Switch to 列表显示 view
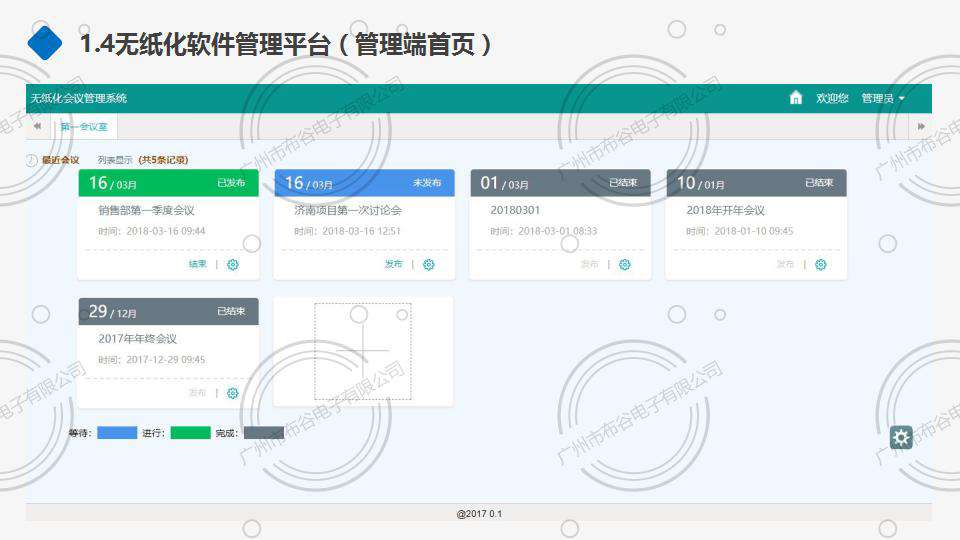 (115, 160)
